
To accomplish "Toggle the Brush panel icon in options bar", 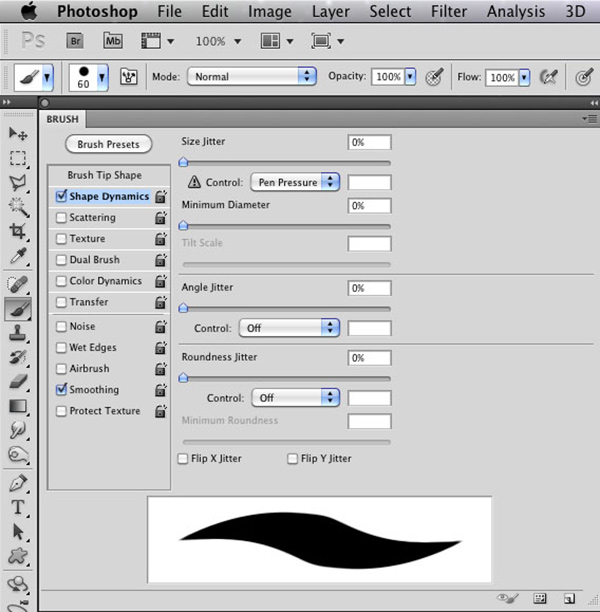I will pyautogui.click(x=128, y=76).
